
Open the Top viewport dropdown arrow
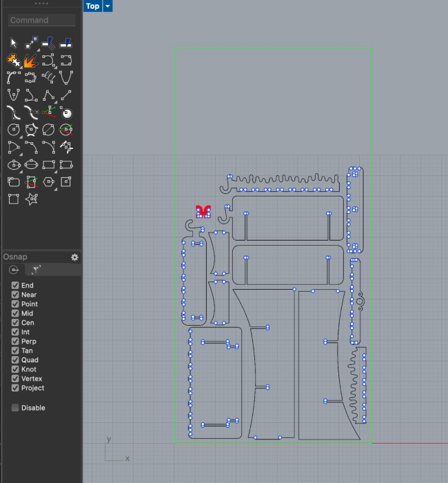point(108,6)
